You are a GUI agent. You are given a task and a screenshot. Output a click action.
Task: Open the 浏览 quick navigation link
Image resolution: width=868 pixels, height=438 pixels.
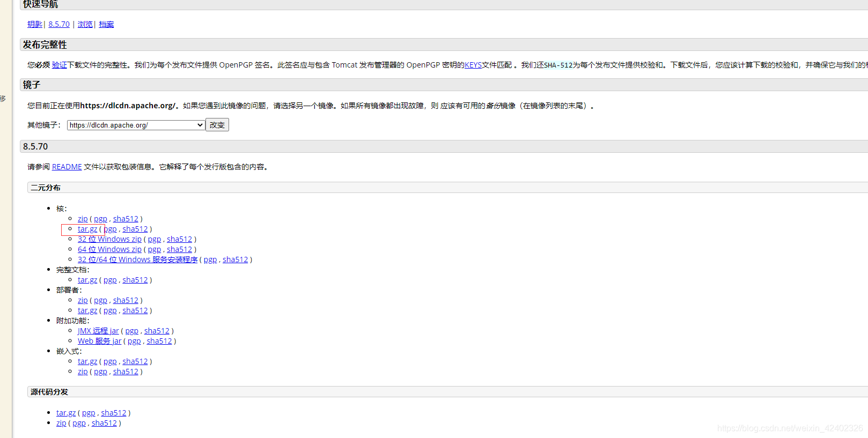pyautogui.click(x=85, y=24)
